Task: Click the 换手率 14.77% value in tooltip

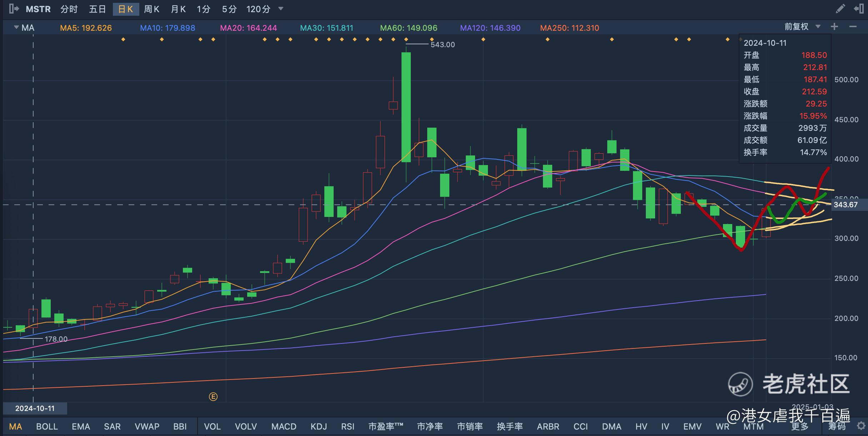Action: 813,152
